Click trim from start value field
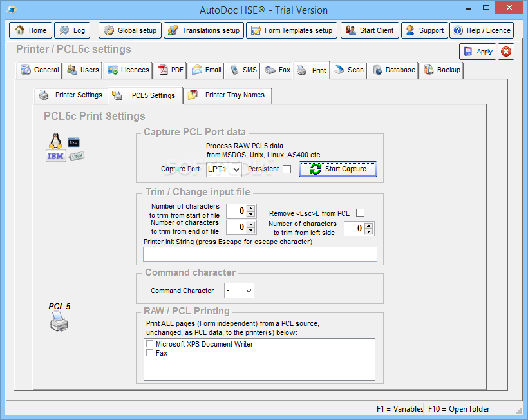This screenshot has height=420, width=528. coord(237,211)
